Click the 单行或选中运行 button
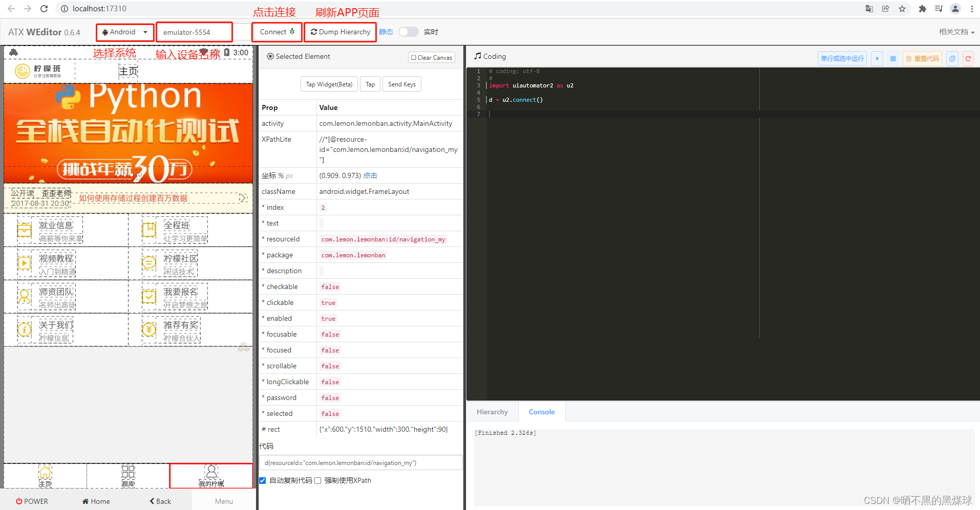Viewport: 980px width, 510px height. click(842, 58)
